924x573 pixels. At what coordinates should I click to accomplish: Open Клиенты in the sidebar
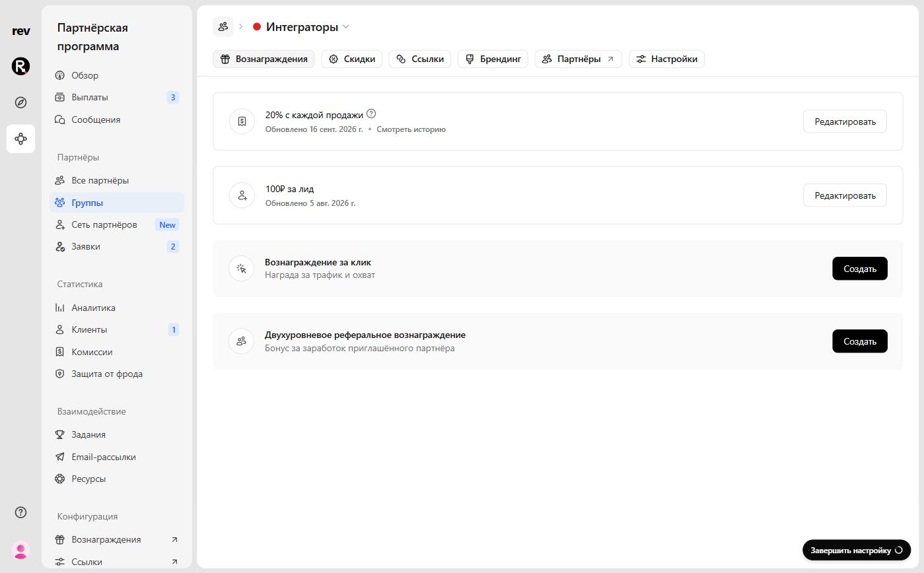[117, 329]
